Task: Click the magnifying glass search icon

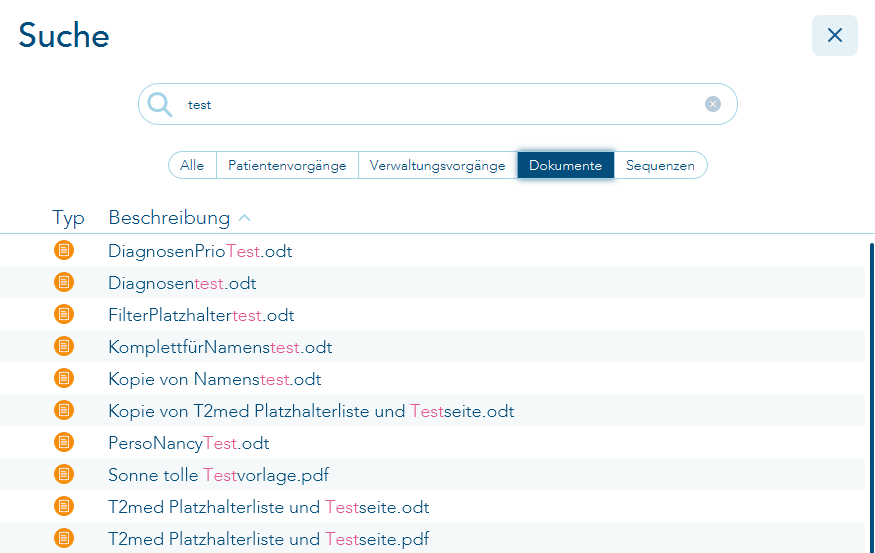Action: (x=160, y=104)
